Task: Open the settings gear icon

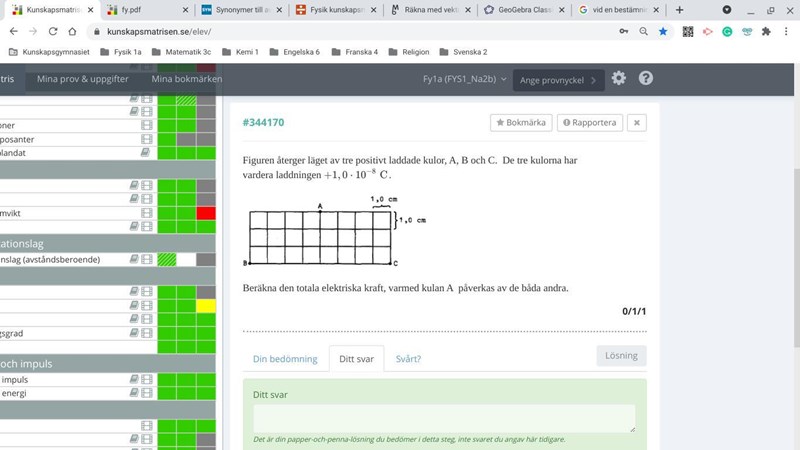Action: pyautogui.click(x=619, y=79)
